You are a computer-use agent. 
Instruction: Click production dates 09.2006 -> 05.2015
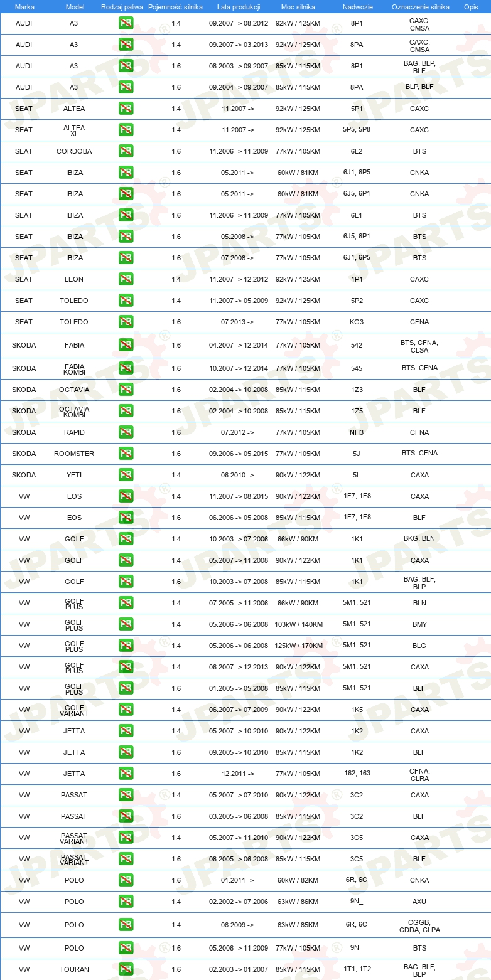tap(239, 454)
